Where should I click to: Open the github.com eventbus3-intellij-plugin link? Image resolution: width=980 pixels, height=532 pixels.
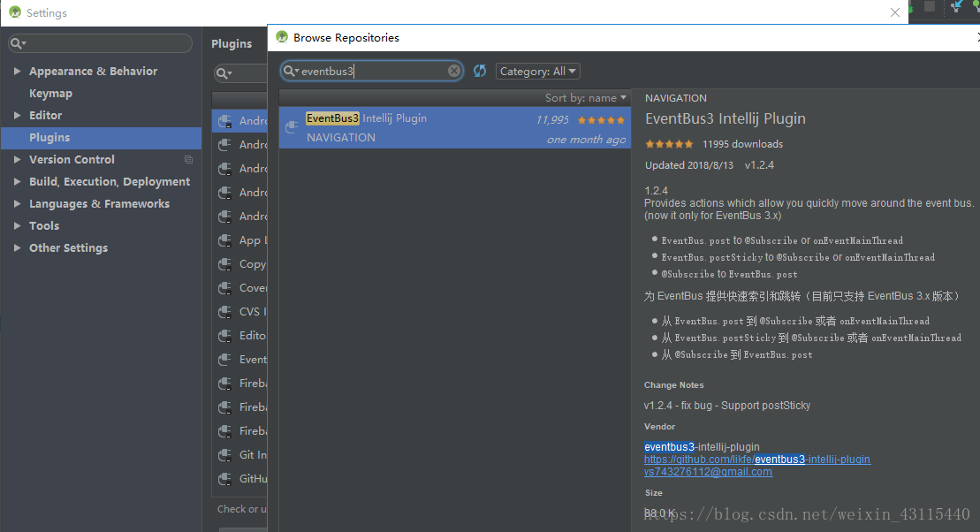pyautogui.click(x=757, y=460)
